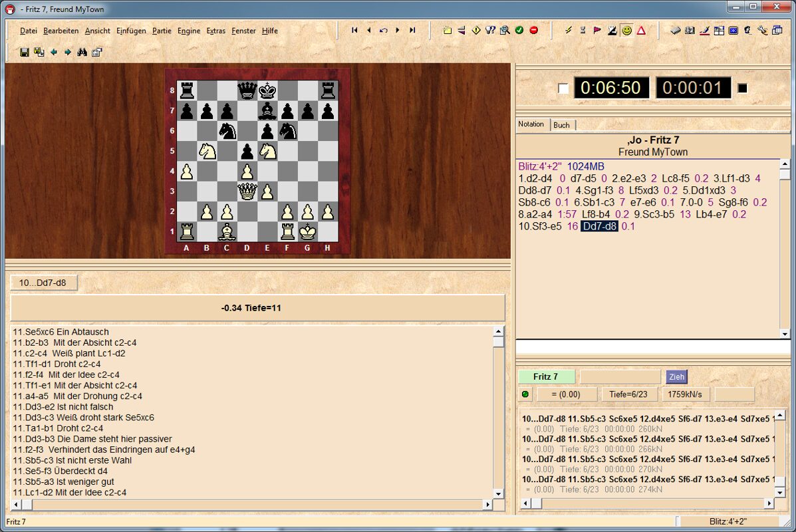
Task: Click the binoculars search icon
Action: 82,52
